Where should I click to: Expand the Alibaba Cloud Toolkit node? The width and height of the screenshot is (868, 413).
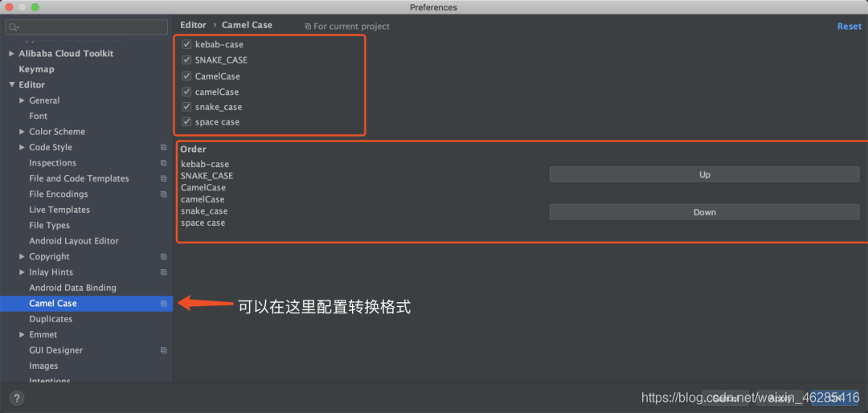[11, 54]
